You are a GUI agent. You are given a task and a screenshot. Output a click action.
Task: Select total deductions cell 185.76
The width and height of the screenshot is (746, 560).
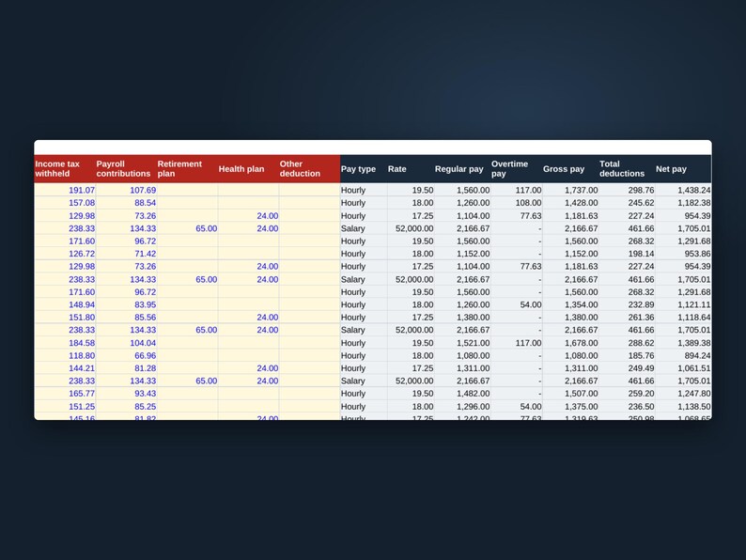tap(627, 355)
